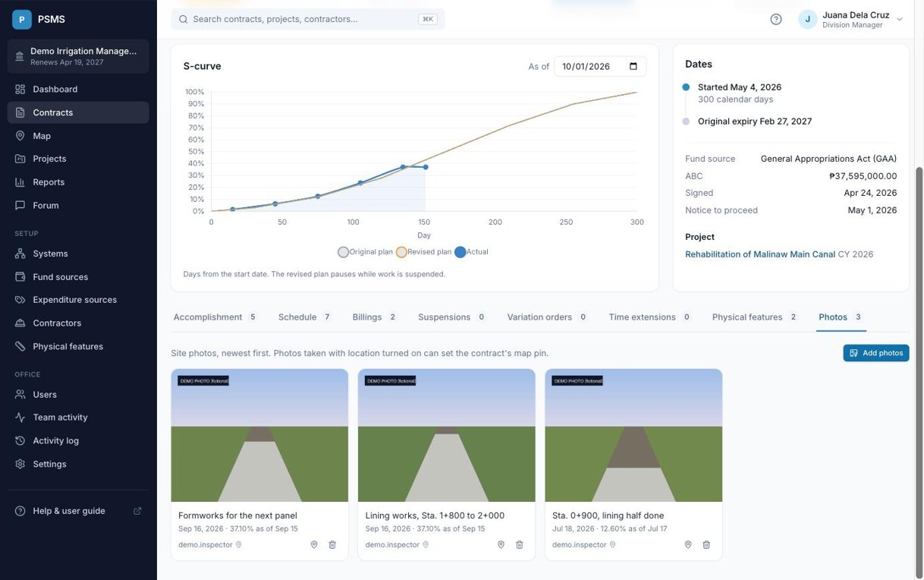Viewport: 924px width, 580px height.
Task: Click the search contracts, projects, contractors field
Action: point(308,19)
